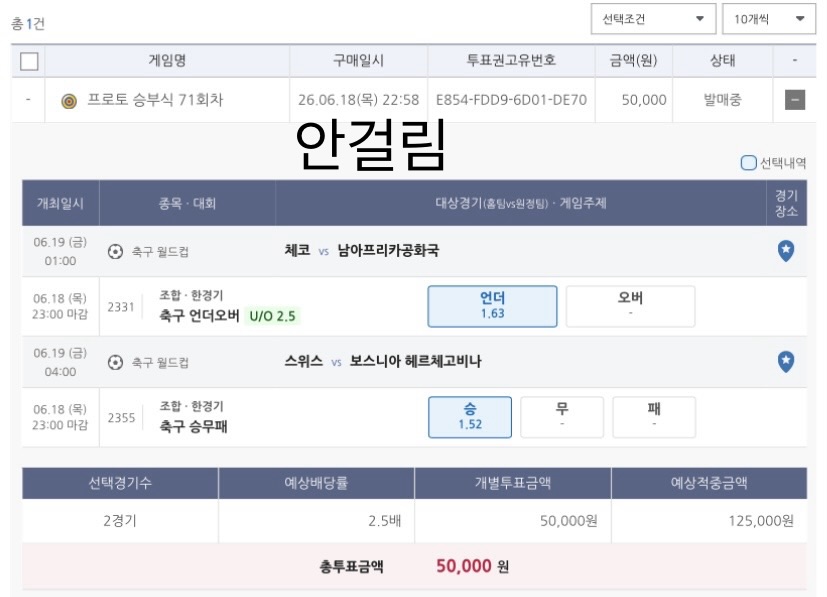
Task: Select the 무 draw option
Action: [562, 417]
